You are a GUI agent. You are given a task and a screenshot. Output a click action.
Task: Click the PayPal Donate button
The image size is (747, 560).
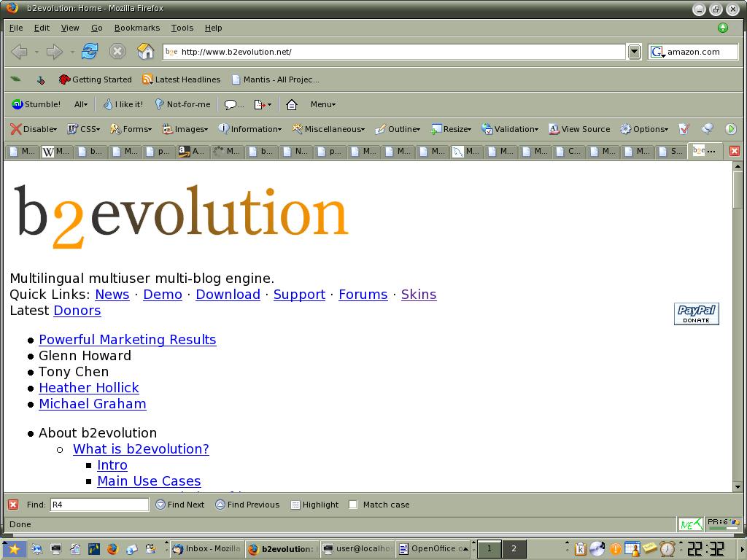pyautogui.click(x=697, y=314)
